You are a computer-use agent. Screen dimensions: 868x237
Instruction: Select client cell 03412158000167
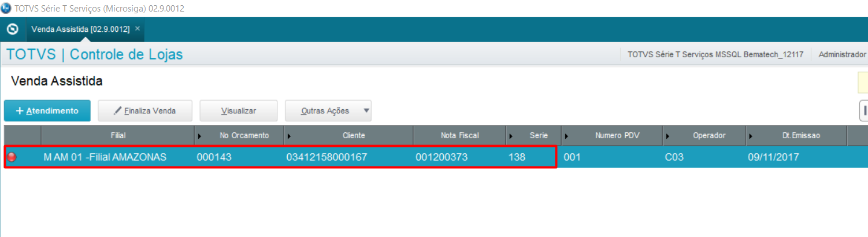click(348, 157)
